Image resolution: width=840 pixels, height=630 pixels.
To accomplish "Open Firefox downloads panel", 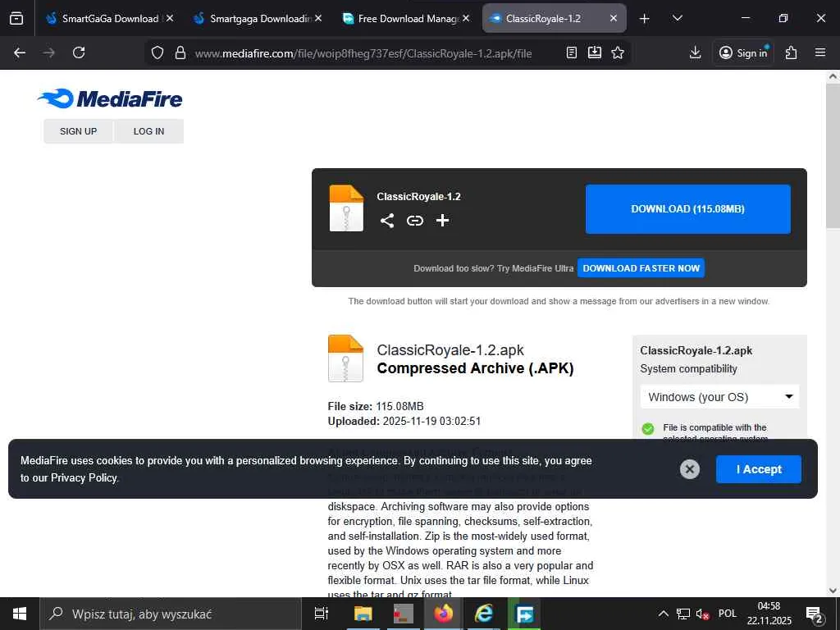I will pyautogui.click(x=696, y=52).
